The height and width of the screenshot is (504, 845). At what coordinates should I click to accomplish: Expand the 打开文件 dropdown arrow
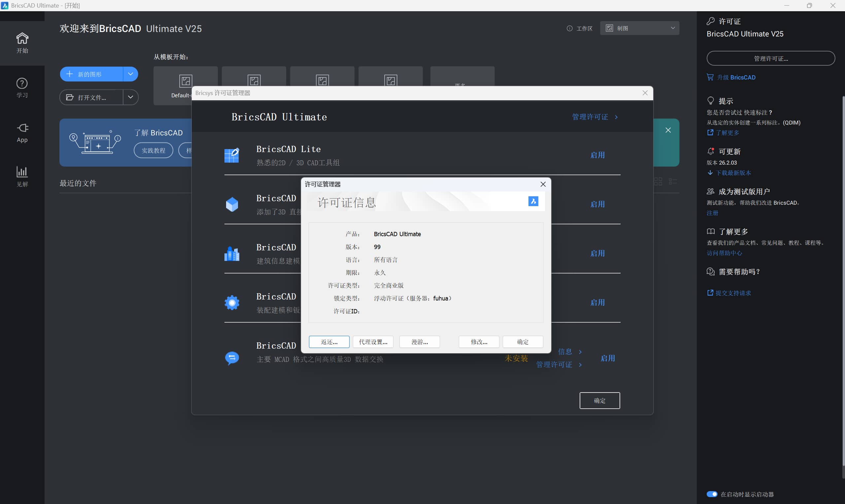[x=130, y=98]
